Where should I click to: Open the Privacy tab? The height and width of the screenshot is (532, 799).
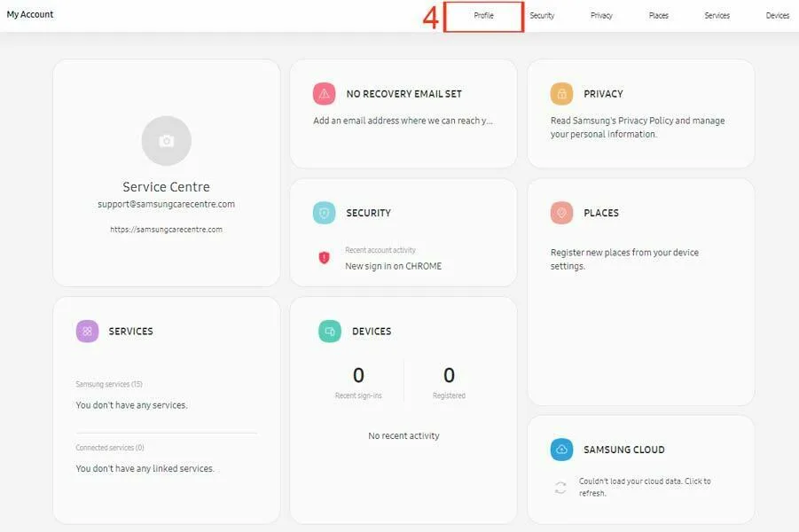point(601,16)
